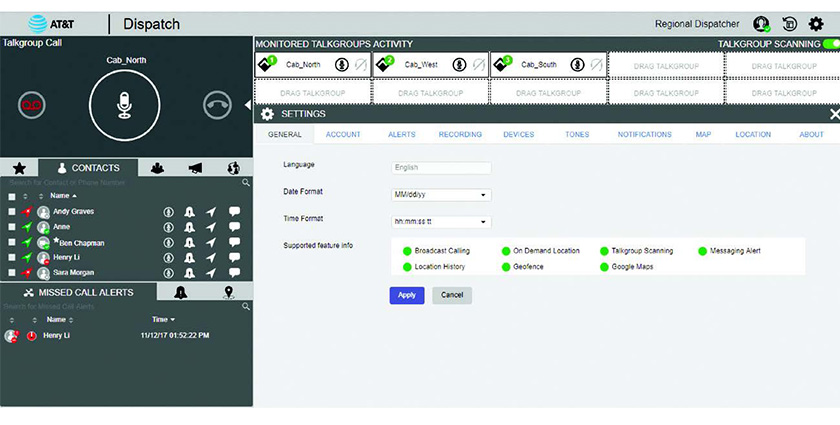
Task: Open the talkgroups tab icon
Action: pos(157,168)
